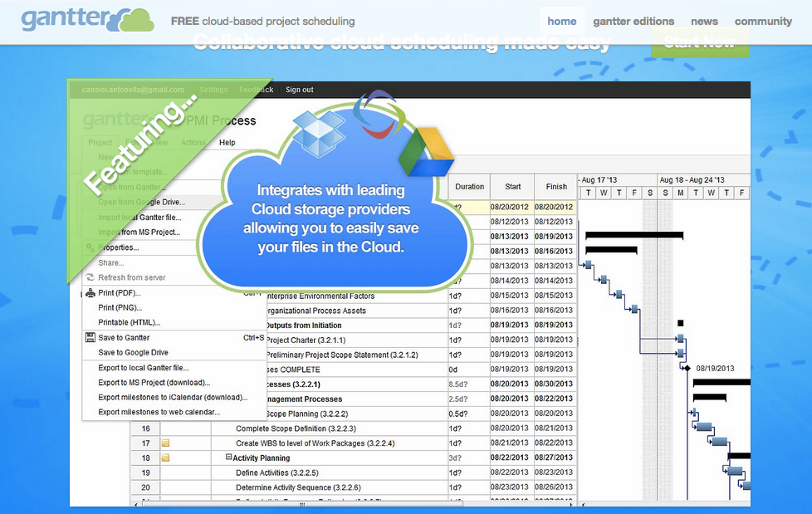This screenshot has height=514, width=812.
Task: Click the 2.5d? duration cell
Action: (468, 399)
